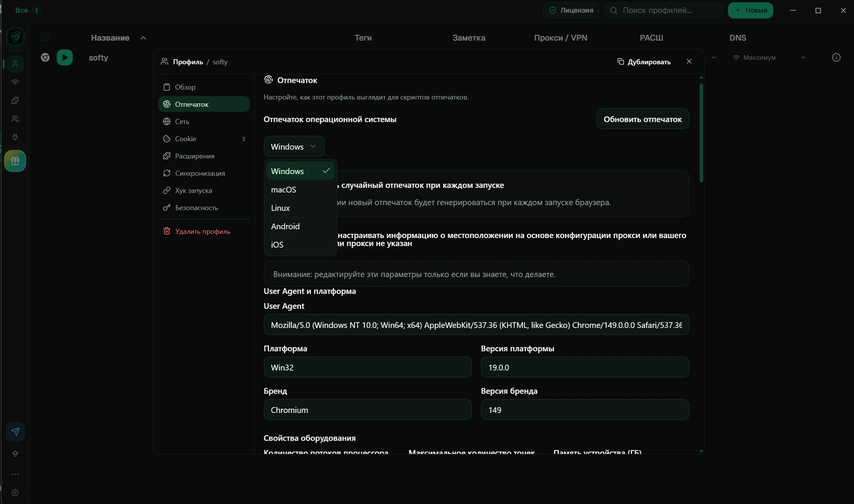Open the plug icon in the left rail

pyautogui.click(x=15, y=137)
